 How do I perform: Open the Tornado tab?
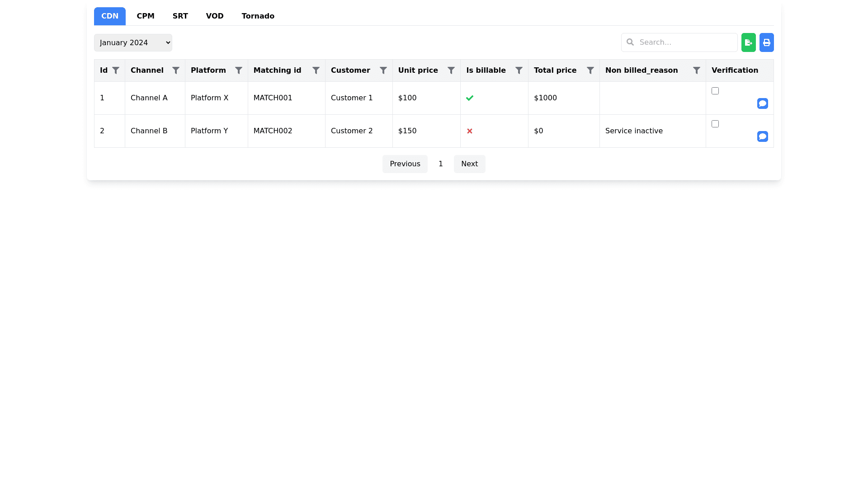tap(258, 16)
